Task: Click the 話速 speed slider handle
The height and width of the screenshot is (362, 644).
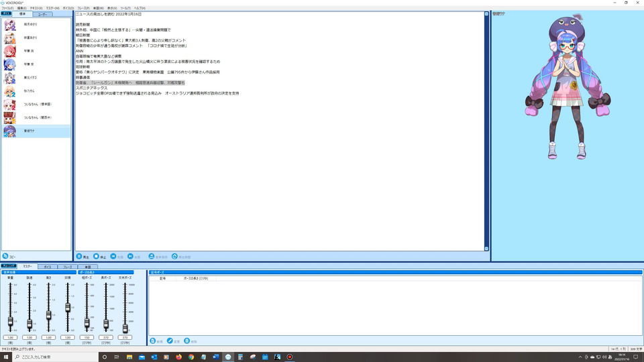Action: click(x=30, y=324)
